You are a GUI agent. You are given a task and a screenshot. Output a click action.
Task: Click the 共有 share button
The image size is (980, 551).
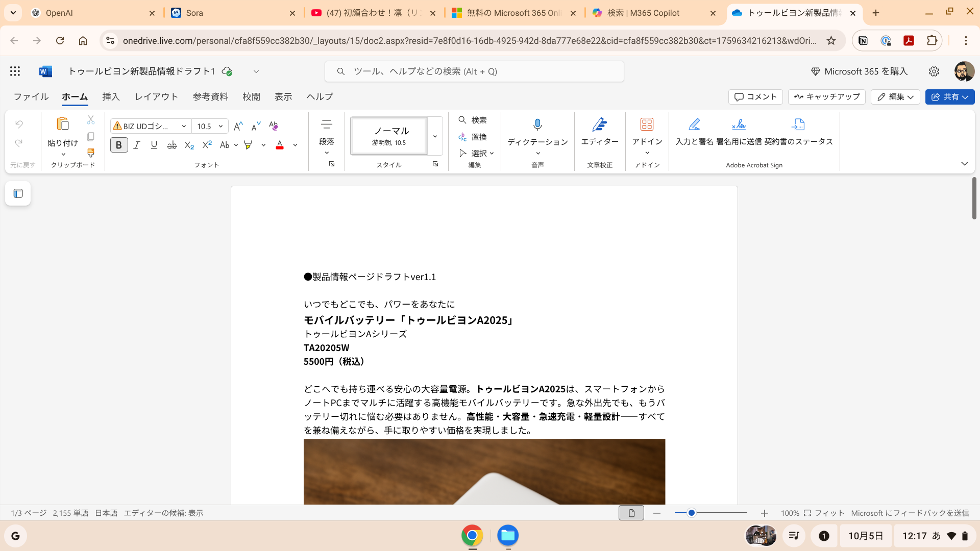pyautogui.click(x=949, y=96)
